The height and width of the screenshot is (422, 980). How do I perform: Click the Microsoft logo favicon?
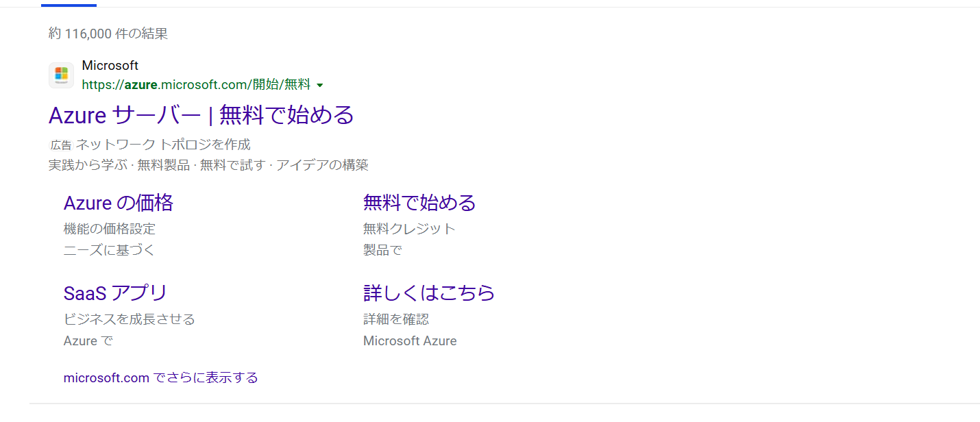tap(61, 75)
